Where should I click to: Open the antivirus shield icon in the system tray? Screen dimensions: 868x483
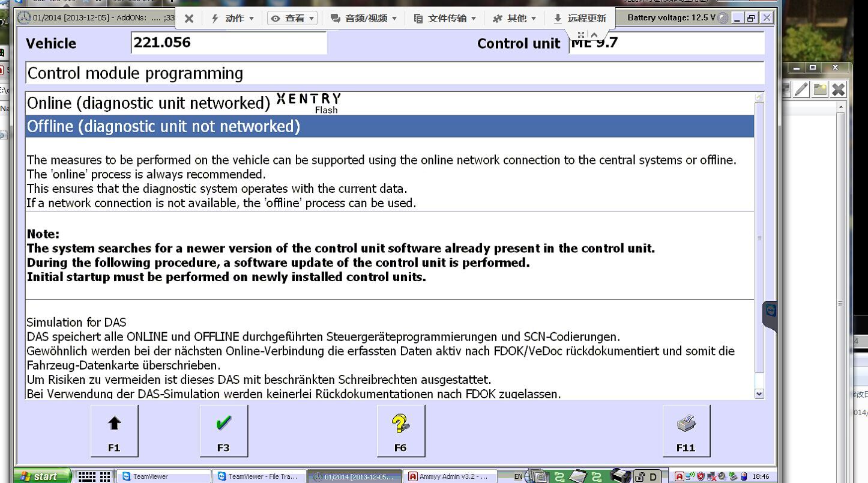pyautogui.click(x=701, y=476)
